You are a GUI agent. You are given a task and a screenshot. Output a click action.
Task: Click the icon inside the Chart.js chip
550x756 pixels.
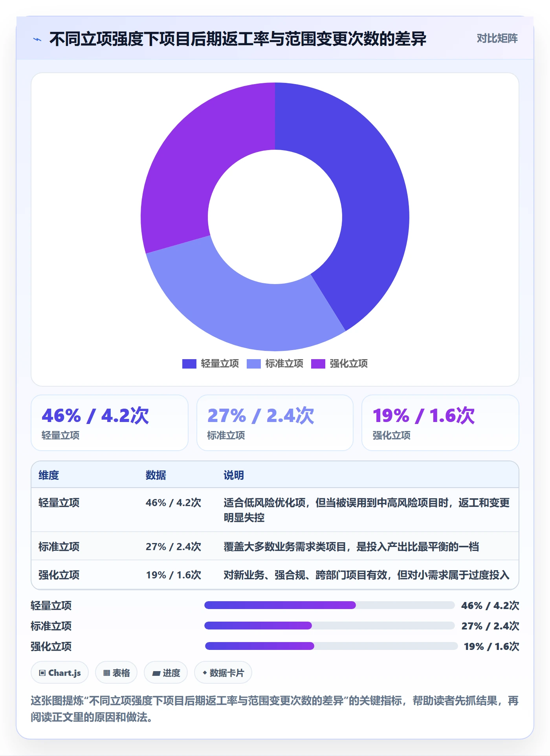42,673
